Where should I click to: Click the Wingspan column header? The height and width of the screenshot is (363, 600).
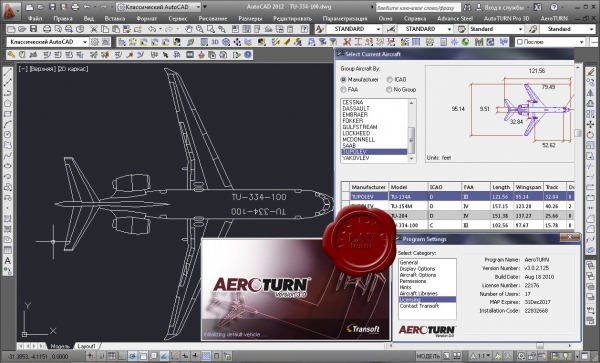click(528, 187)
